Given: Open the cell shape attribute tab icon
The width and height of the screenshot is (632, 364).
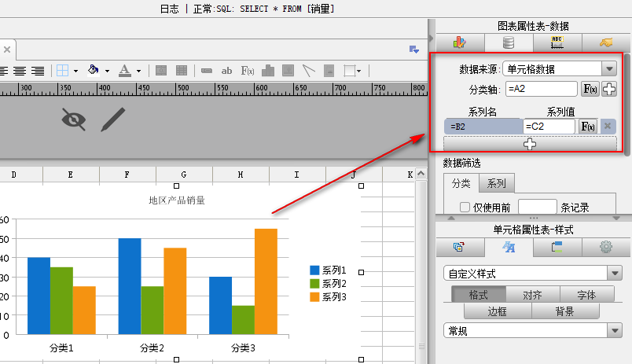Looking at the screenshot, I should (557, 247).
